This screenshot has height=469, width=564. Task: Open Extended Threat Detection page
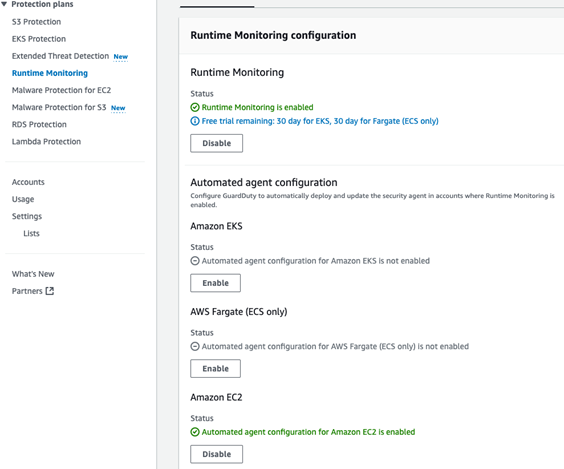click(x=60, y=56)
